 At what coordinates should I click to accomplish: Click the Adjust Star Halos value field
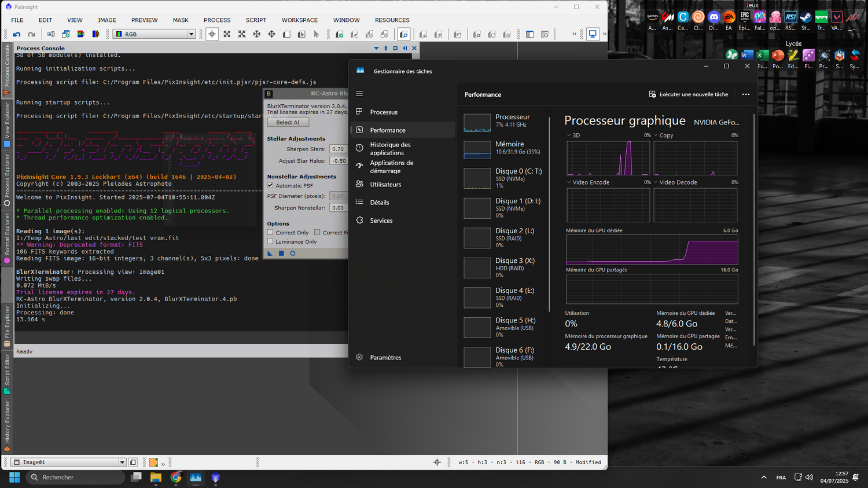tap(338, 161)
